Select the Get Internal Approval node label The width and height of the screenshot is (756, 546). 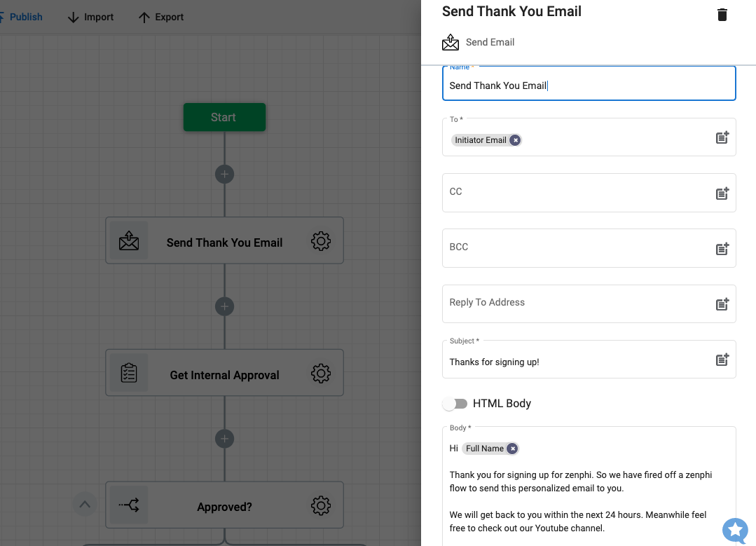tap(224, 375)
